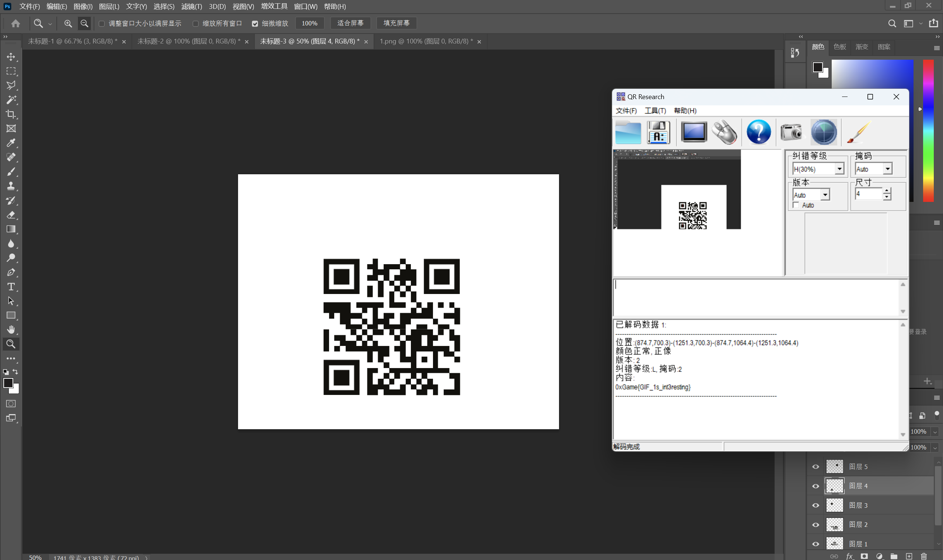Viewport: 943px width, 560px height.
Task: Hide 图层 1 visibility eye
Action: coord(815,544)
